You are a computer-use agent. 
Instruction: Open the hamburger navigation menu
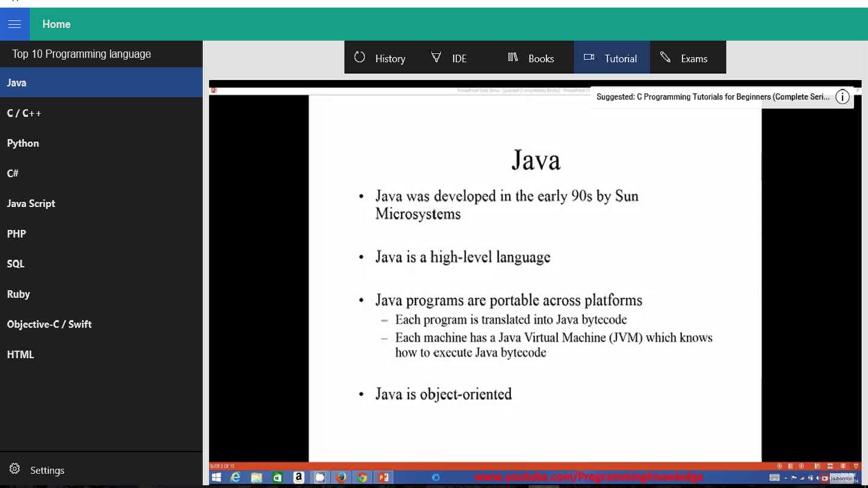click(14, 24)
